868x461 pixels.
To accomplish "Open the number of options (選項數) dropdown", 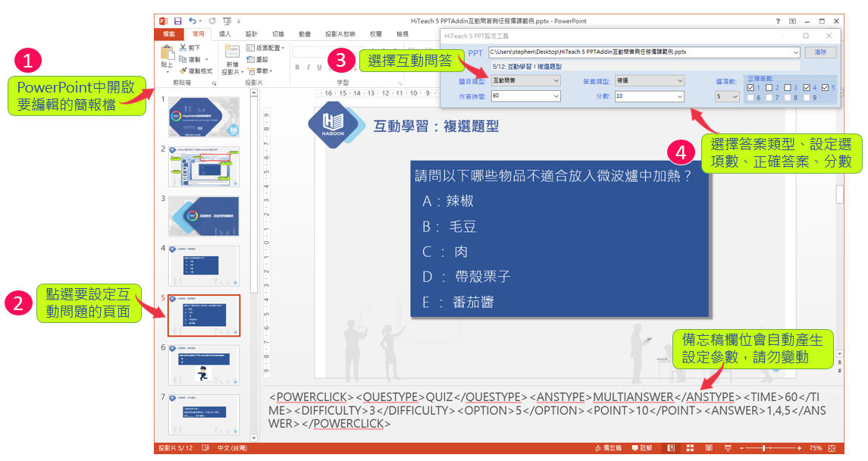I will coord(728,96).
